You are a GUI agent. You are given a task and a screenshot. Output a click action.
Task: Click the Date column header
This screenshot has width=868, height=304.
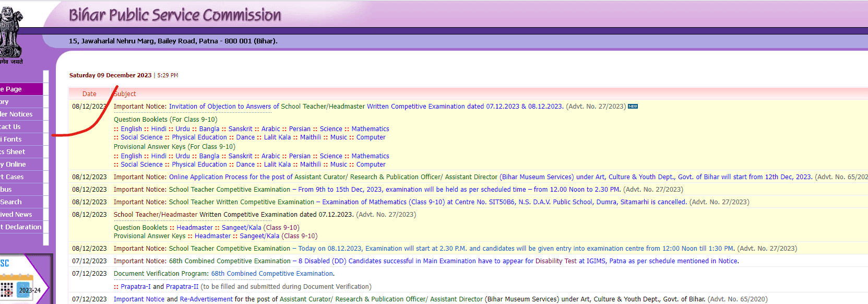coord(89,94)
